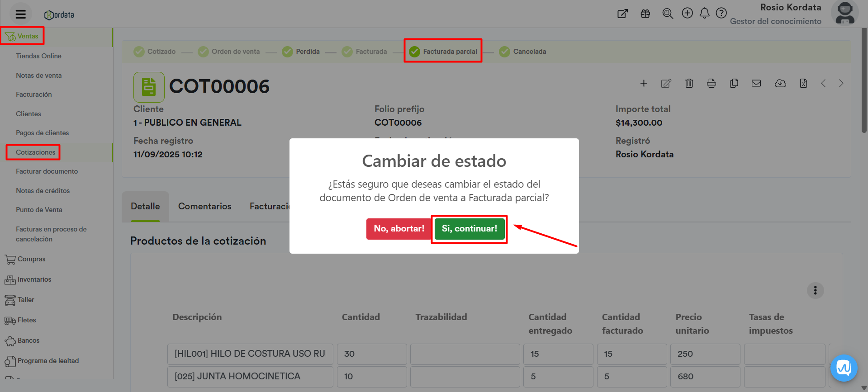This screenshot has height=392, width=868.
Task: Click the hamburger menu icon
Action: tap(20, 14)
